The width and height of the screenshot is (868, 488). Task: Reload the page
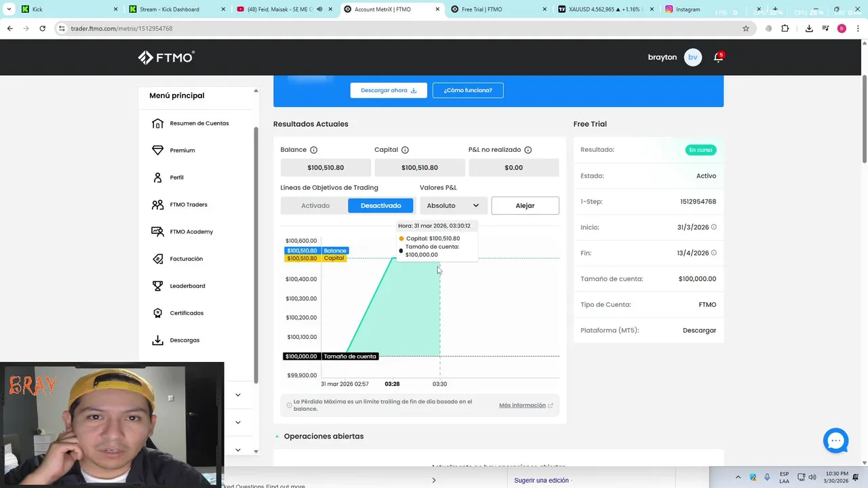pyautogui.click(x=42, y=28)
